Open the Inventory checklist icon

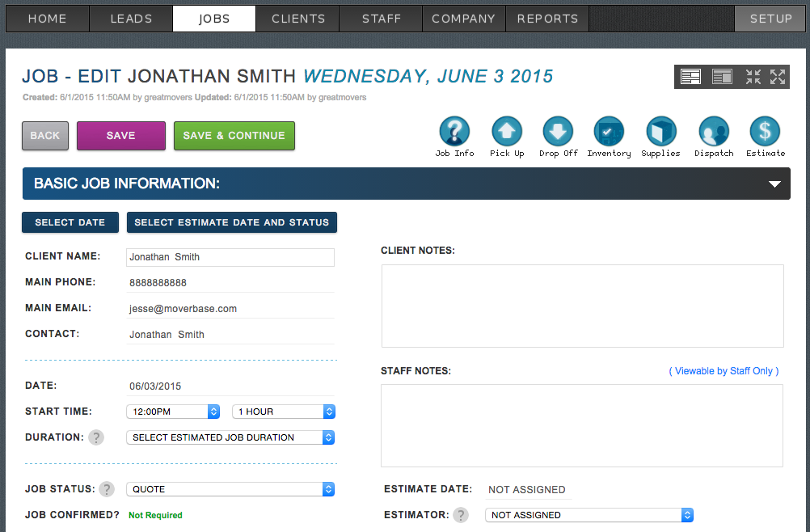[x=609, y=132]
